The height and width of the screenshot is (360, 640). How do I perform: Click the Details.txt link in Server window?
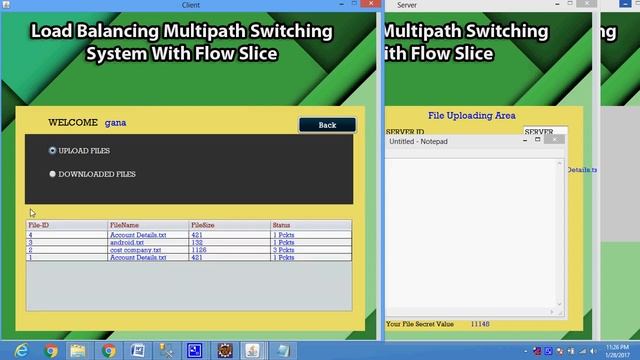coord(582,169)
